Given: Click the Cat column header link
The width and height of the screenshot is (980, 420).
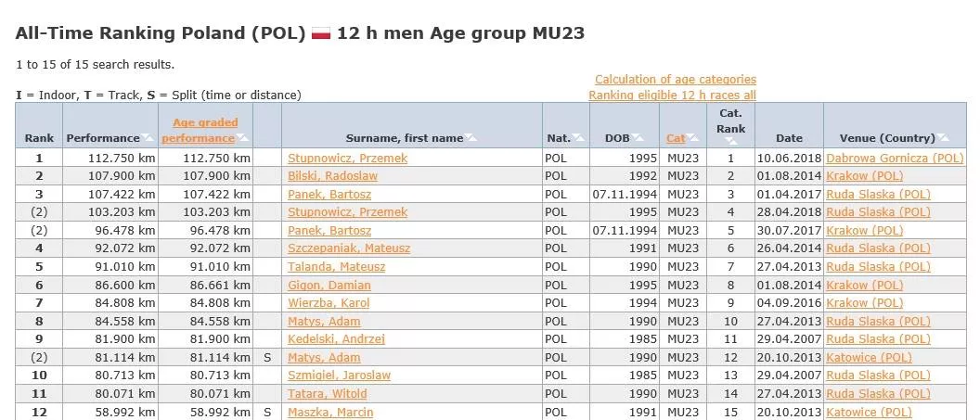Looking at the screenshot, I should click(x=675, y=138).
